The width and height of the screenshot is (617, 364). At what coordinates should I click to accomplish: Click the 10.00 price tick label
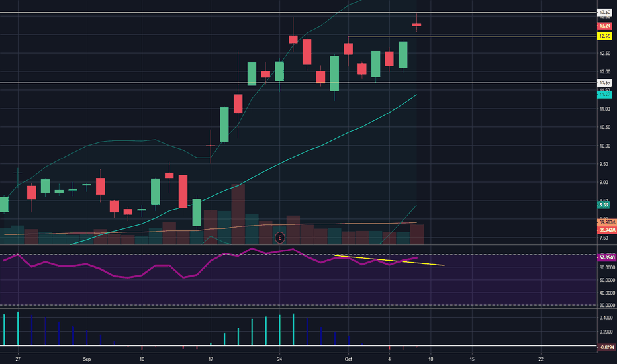click(605, 146)
